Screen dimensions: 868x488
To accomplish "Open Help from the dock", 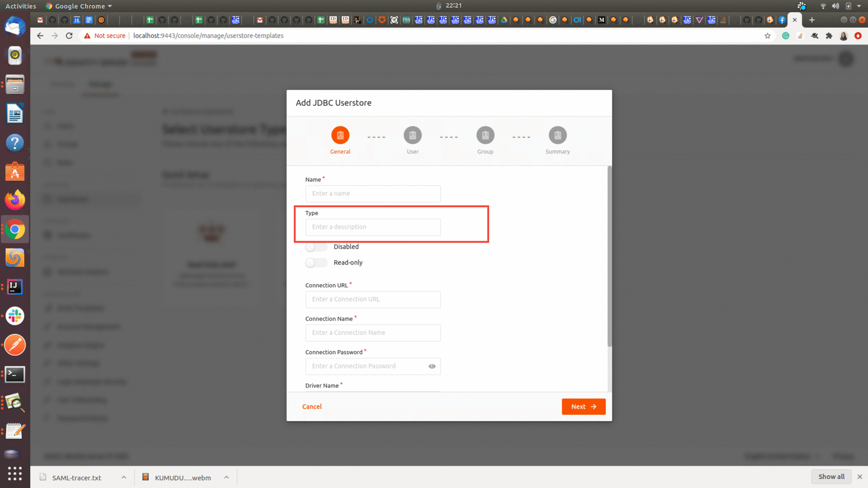I will coord(15,143).
